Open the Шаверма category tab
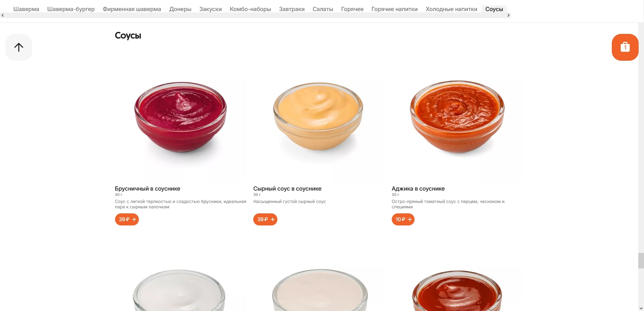The image size is (644, 311). pos(26,9)
